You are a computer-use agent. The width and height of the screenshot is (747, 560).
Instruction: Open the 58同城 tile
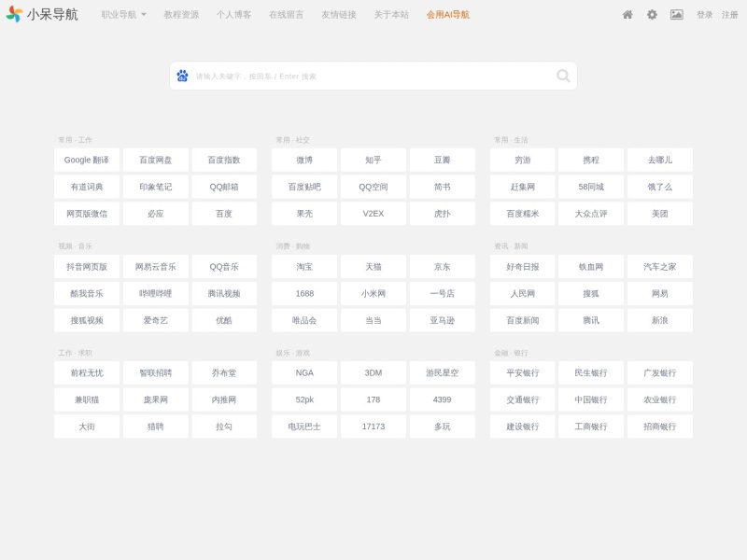[x=591, y=187]
